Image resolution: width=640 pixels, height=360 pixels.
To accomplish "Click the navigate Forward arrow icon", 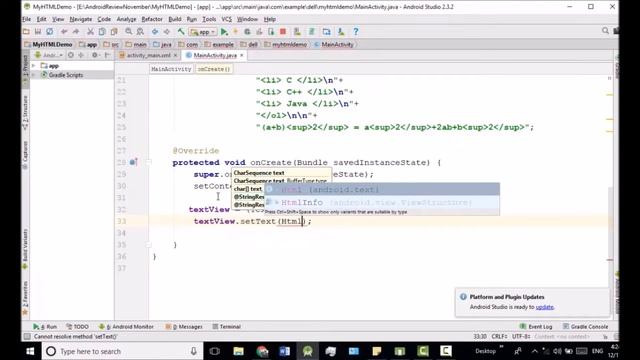I will tap(167, 31).
